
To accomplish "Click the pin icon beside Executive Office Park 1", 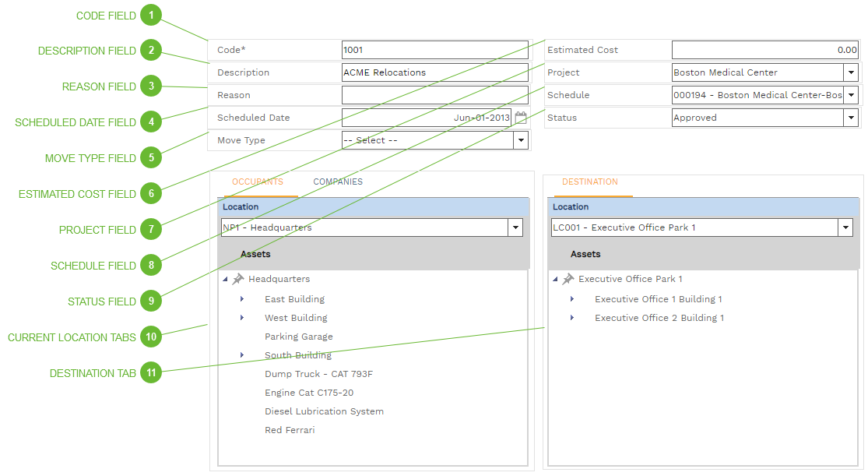I will tap(568, 279).
